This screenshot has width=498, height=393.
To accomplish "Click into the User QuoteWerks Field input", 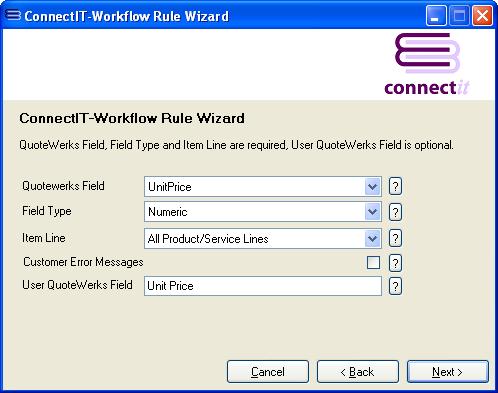I will pos(263,286).
